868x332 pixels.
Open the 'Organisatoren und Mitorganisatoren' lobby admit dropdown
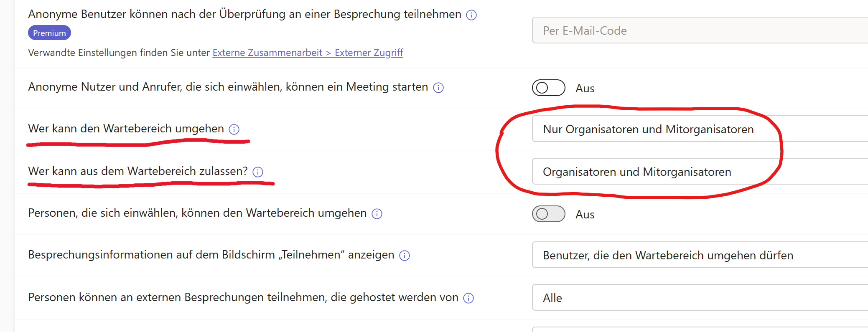pos(698,172)
